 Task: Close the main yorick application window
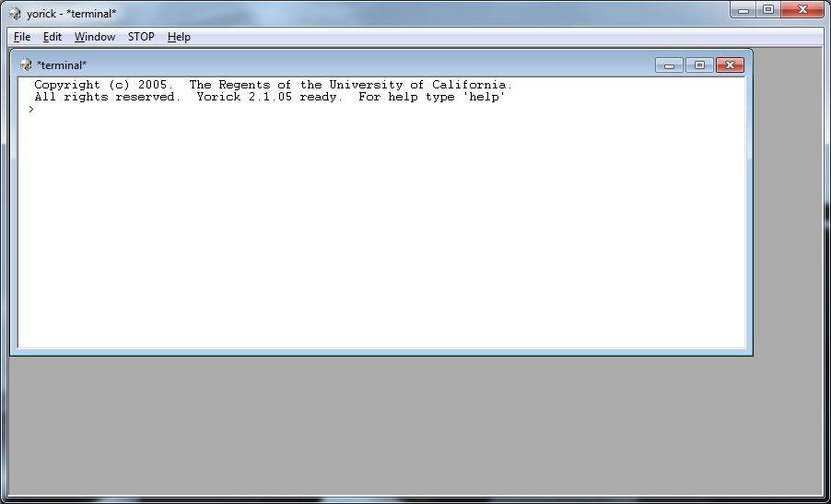[x=802, y=10]
